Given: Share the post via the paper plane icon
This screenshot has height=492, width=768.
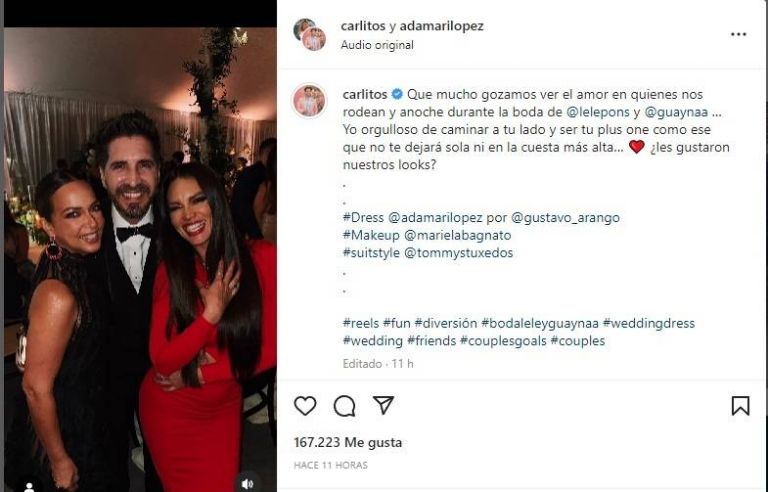Looking at the screenshot, I should [383, 405].
